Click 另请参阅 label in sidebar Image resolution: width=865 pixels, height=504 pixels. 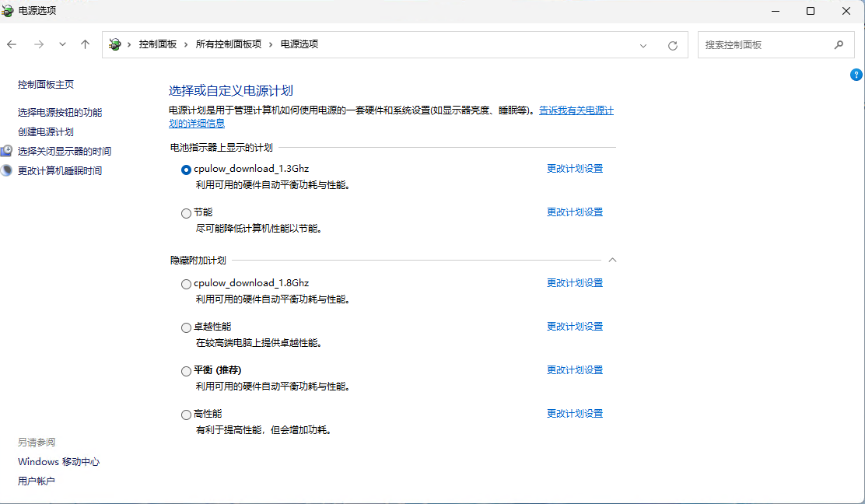tap(37, 443)
